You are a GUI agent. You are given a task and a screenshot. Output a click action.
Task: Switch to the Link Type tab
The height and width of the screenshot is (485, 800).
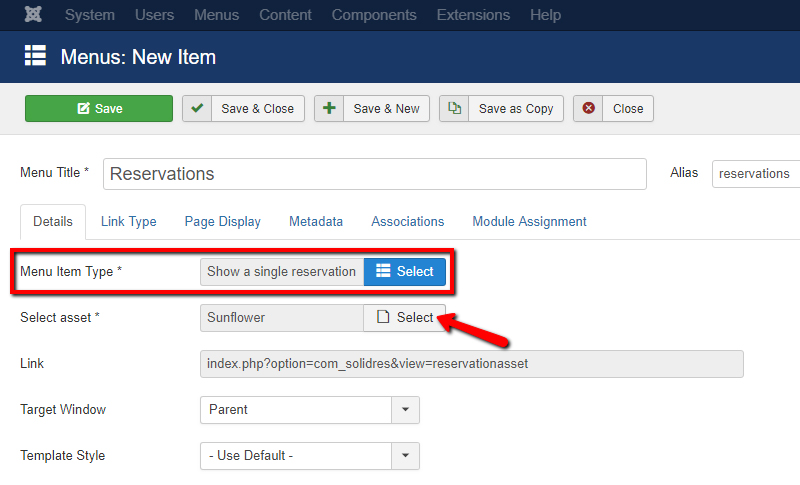[x=128, y=222]
